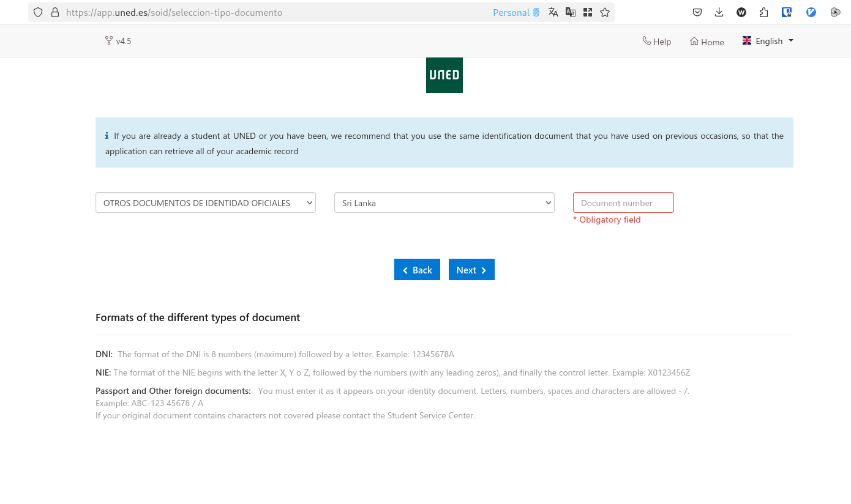Click the translate page icon in address bar
The image size is (851, 504).
[x=553, y=12]
